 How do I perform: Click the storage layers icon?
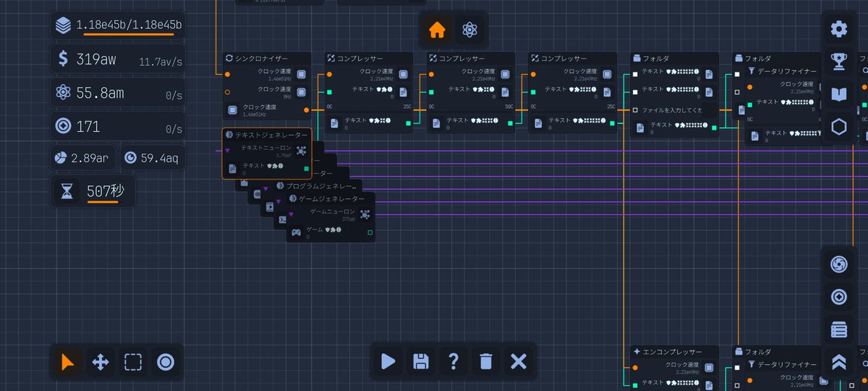(x=64, y=25)
